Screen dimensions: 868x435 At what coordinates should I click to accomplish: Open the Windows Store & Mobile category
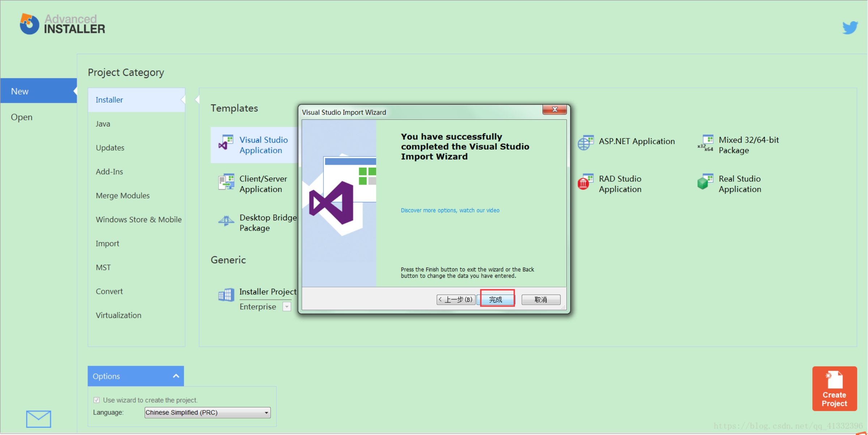pos(139,219)
